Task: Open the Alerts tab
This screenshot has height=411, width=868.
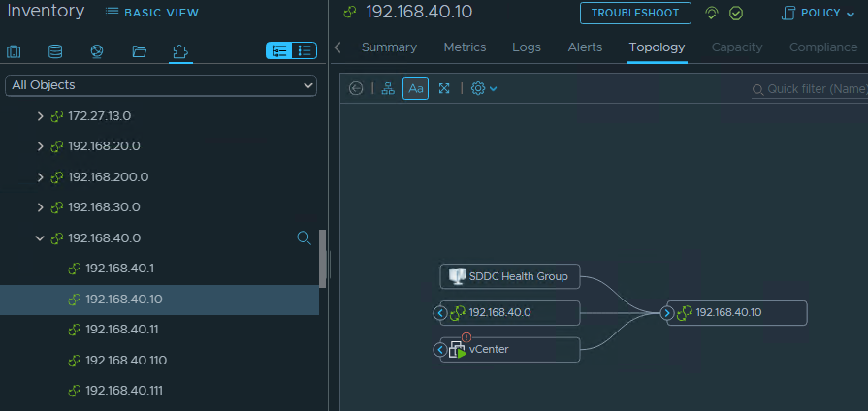Action: tap(584, 47)
